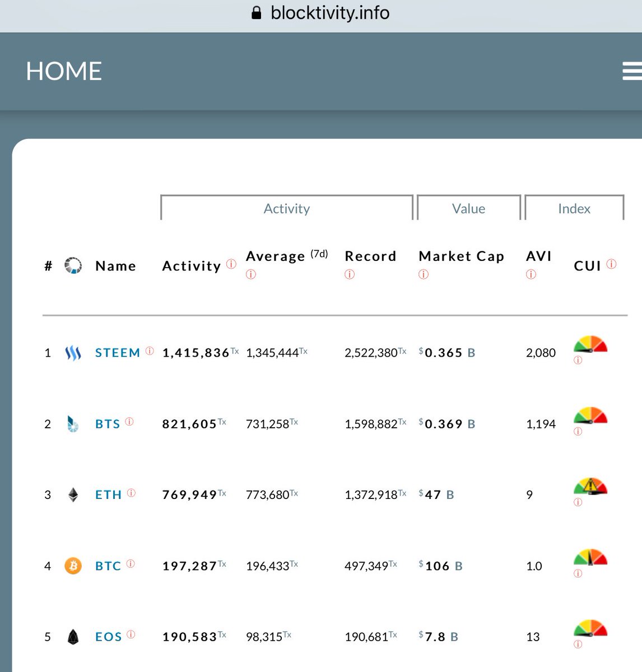The height and width of the screenshot is (672, 642).
Task: Click EOS average value 98,315
Action: point(264,637)
